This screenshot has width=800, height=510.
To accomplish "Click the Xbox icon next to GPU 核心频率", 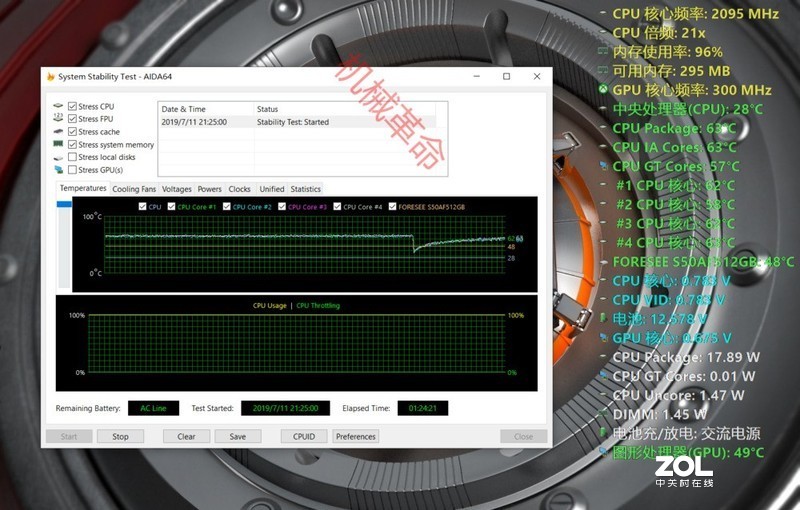I will [603, 90].
